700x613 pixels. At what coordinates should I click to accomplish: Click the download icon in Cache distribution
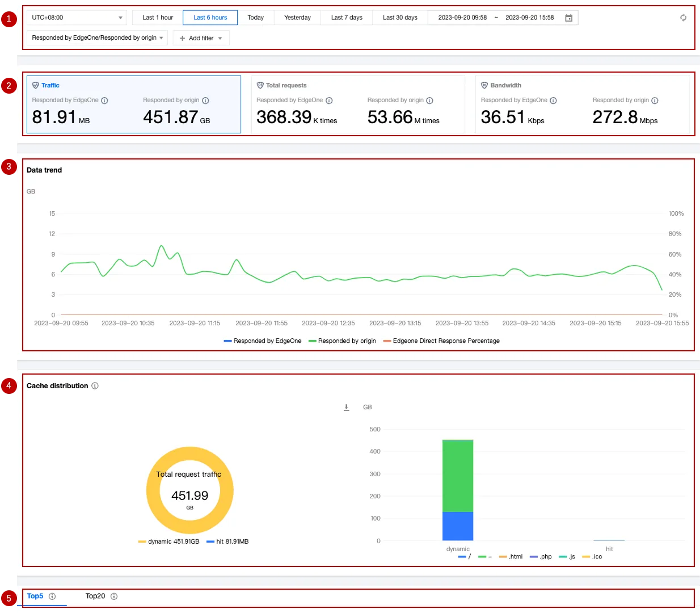point(347,408)
